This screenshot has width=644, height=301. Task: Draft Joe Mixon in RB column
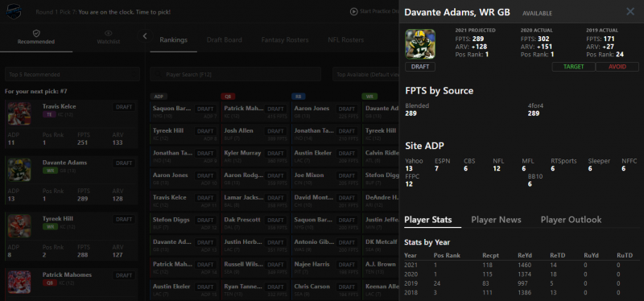[348, 175]
